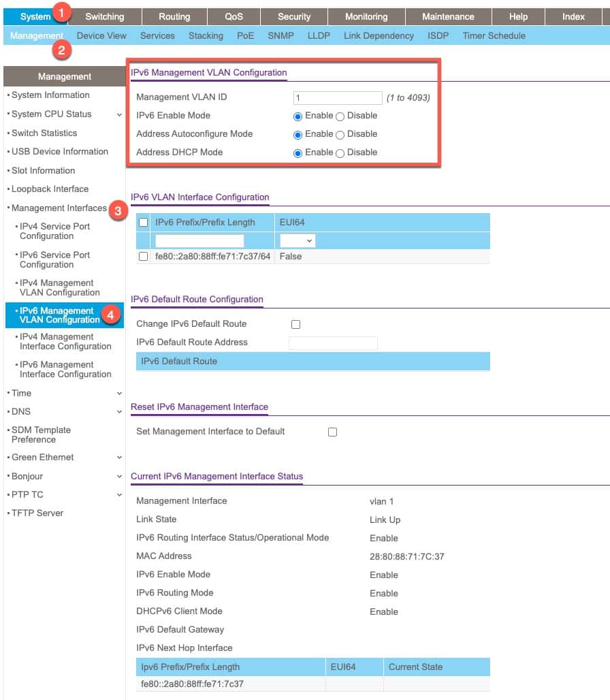610x700 pixels.
Task: Open the Help tab
Action: 518,17
